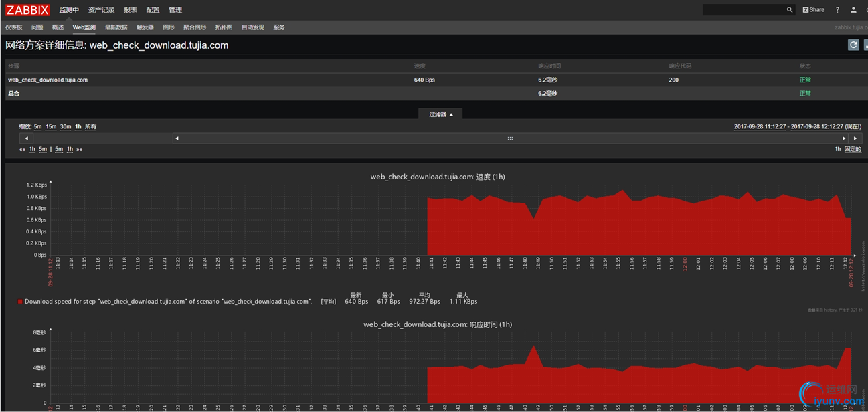This screenshot has width=868, height=412.
Task: Click the minimum value 617 Bps
Action: pyautogui.click(x=388, y=302)
